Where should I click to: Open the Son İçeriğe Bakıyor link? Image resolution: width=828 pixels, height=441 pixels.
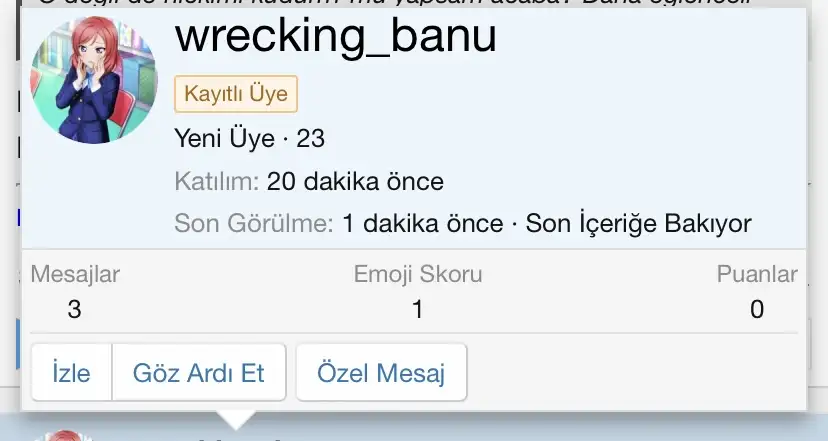pyautogui.click(x=638, y=223)
